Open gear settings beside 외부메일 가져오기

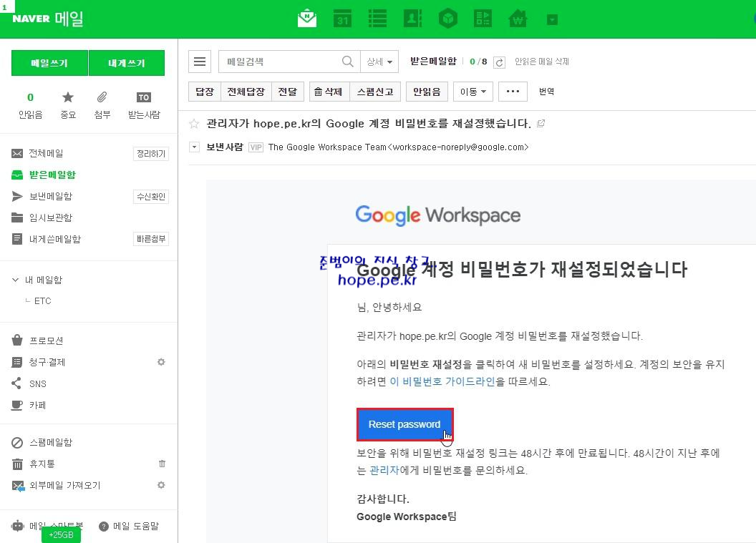[x=161, y=485]
